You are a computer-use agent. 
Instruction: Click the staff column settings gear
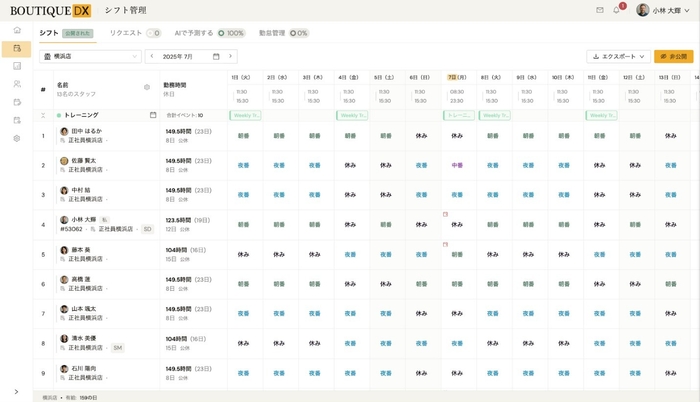(x=147, y=87)
